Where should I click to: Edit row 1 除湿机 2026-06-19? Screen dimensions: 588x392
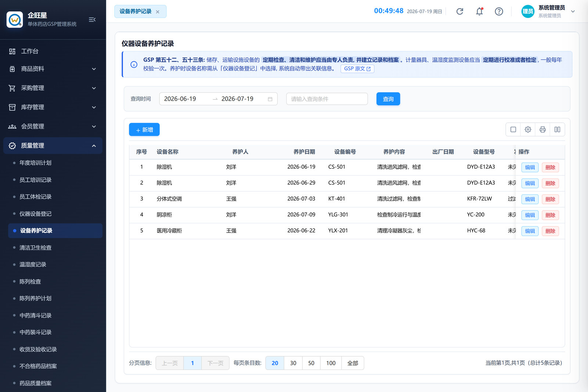point(530,167)
